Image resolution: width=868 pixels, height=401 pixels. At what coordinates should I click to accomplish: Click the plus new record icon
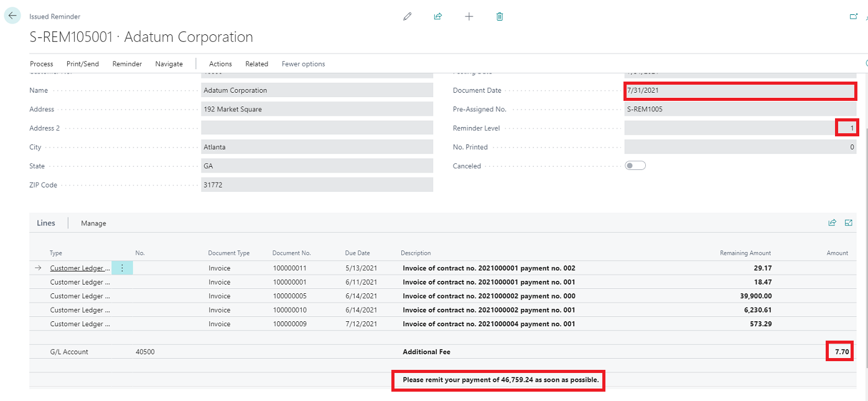[x=469, y=17]
